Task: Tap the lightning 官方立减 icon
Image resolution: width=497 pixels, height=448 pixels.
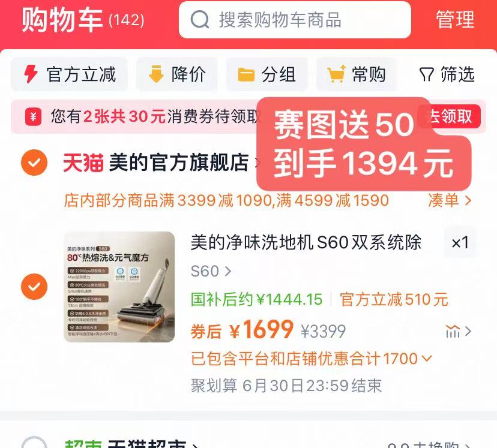Action: (x=31, y=74)
